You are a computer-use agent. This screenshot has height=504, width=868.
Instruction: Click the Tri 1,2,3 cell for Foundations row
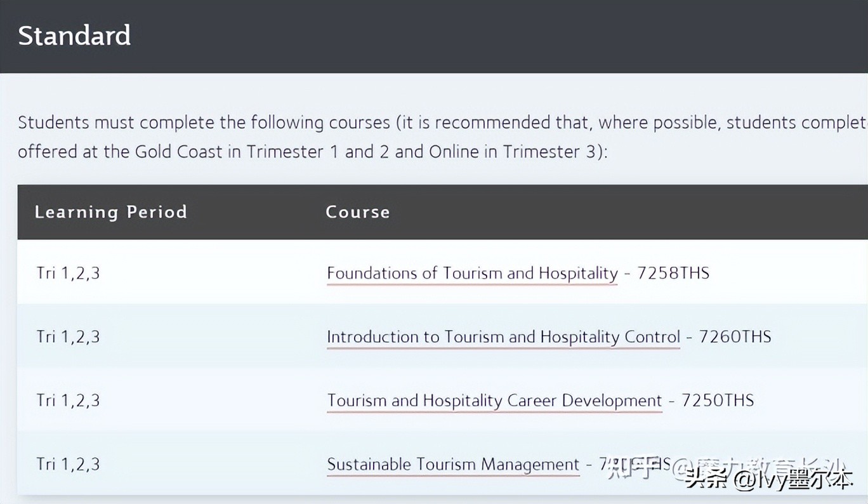(68, 274)
